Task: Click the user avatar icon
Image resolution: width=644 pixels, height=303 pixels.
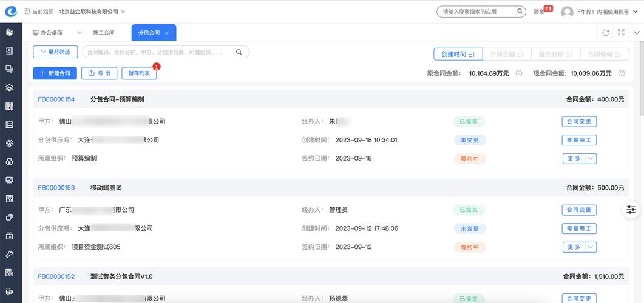Action: coord(567,12)
